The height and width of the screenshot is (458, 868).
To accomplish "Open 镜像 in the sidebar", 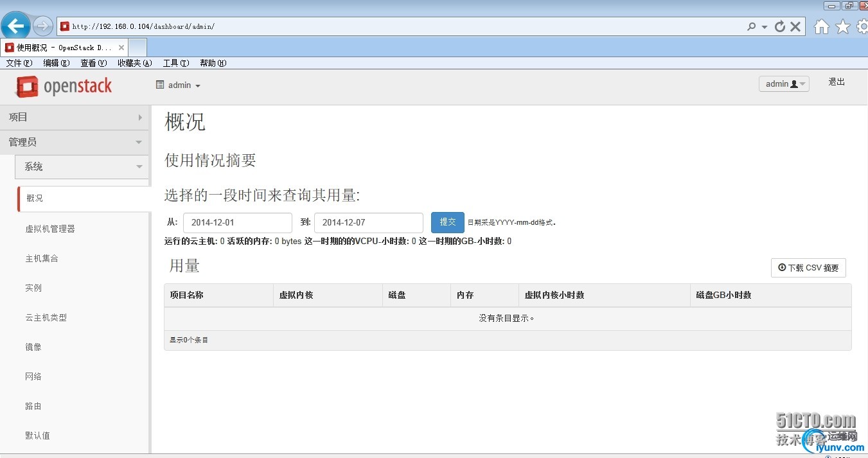I will click(33, 347).
